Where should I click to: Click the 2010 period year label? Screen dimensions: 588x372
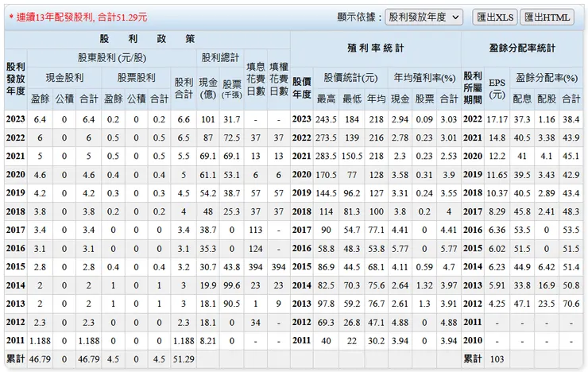point(473,340)
